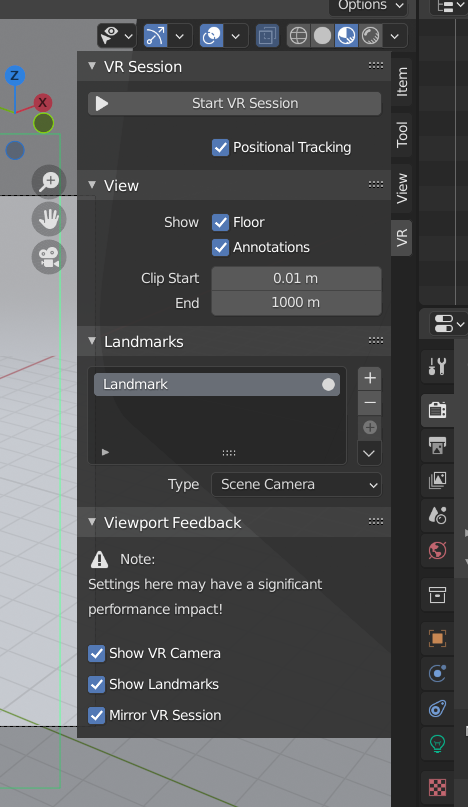
Task: Toggle the Show Overlays button
Action: pyautogui.click(x=212, y=36)
